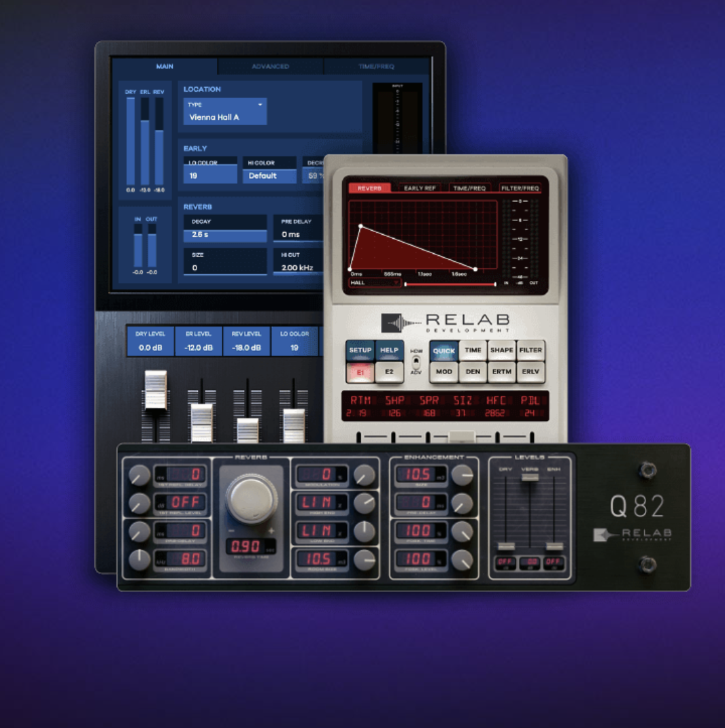Select the TIME parameter page button
The width and height of the screenshot is (725, 728).
[x=473, y=350]
